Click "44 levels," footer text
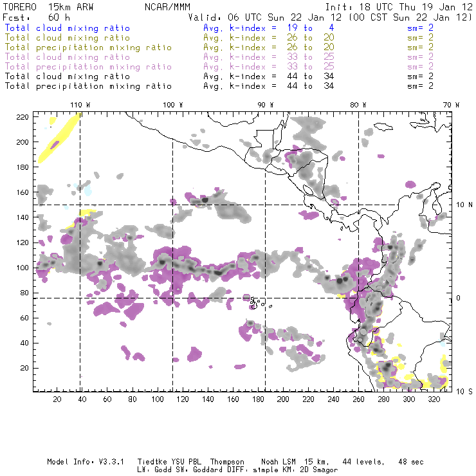The image size is (476, 476). coord(363,462)
